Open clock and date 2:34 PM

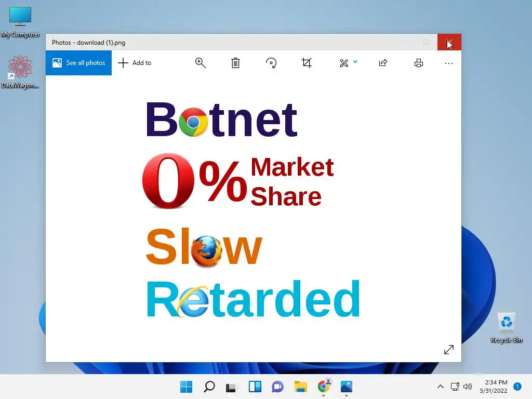click(494, 387)
